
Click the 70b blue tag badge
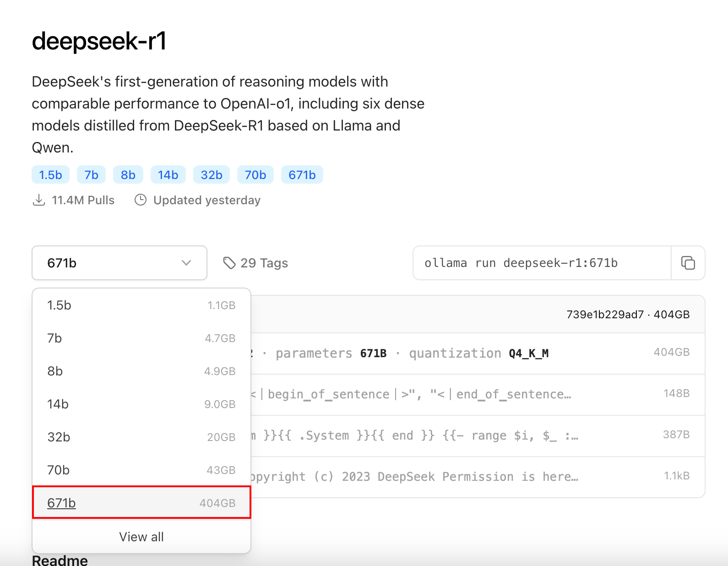(255, 175)
